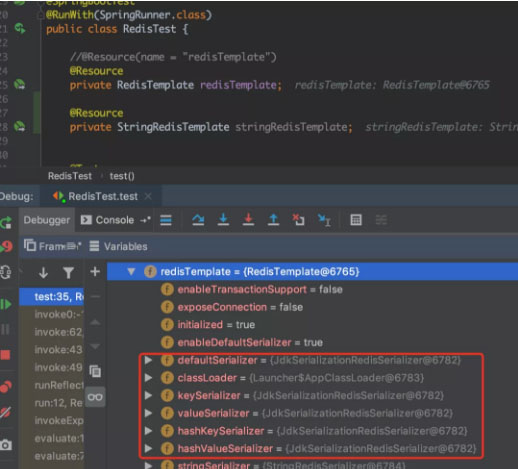This screenshot has height=469, width=518.
Task: Click the up arrow in the watches toolbar
Action: coord(95,322)
